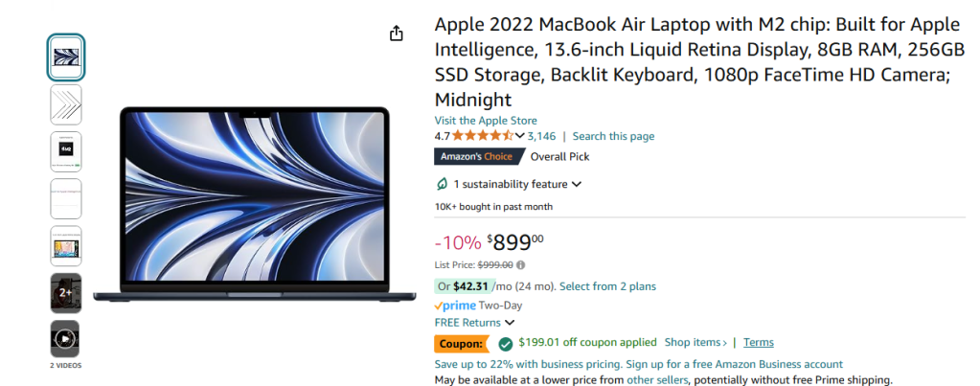Image resolution: width=980 pixels, height=386 pixels.
Task: Expand the FREE Returns dropdown
Action: tap(509, 323)
